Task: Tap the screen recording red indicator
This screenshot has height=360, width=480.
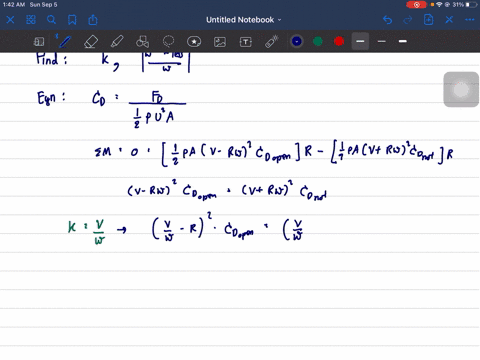Action: click(x=416, y=5)
